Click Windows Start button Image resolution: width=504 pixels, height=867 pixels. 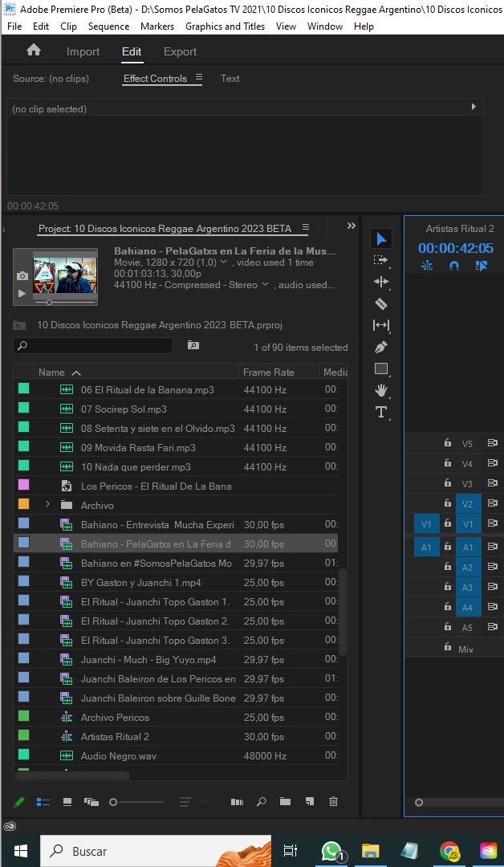tap(20, 851)
